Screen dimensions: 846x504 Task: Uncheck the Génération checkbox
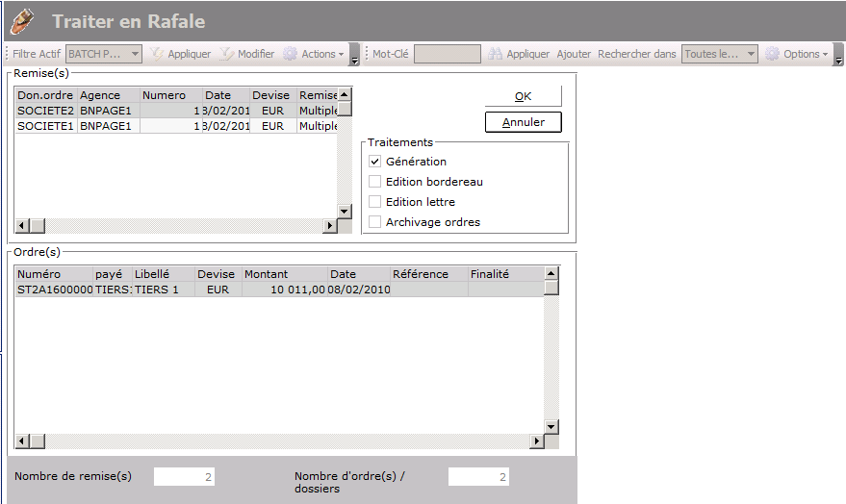click(x=375, y=162)
